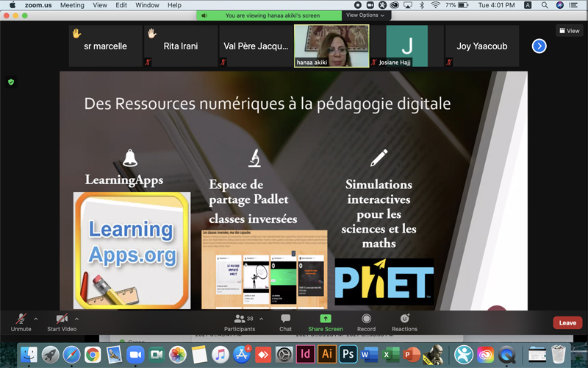Open Launchpad from the Dock
The height and width of the screenshot is (368, 588).
coord(50,354)
